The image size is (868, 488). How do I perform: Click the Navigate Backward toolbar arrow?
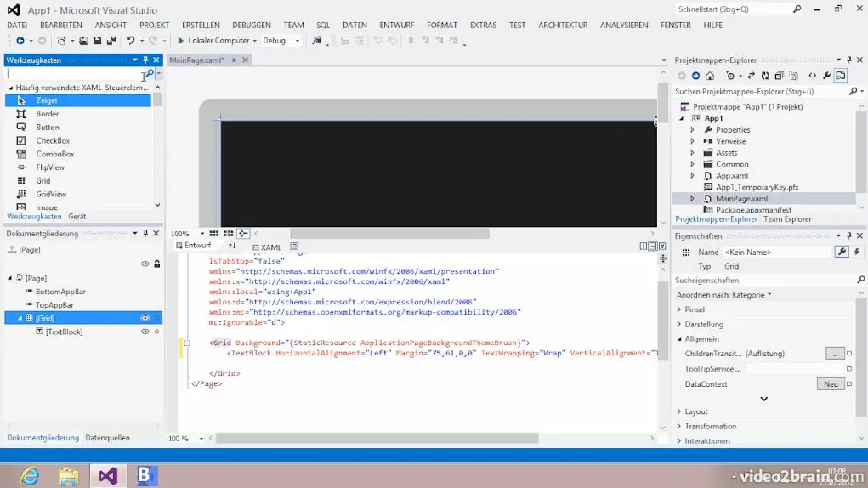tap(20, 41)
